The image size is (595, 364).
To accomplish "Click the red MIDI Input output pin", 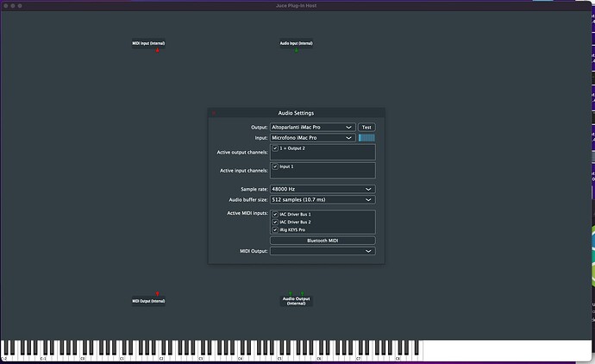I will point(157,50).
